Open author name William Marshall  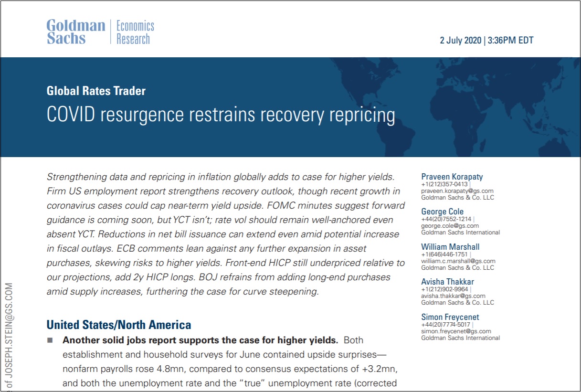pyautogui.click(x=450, y=247)
